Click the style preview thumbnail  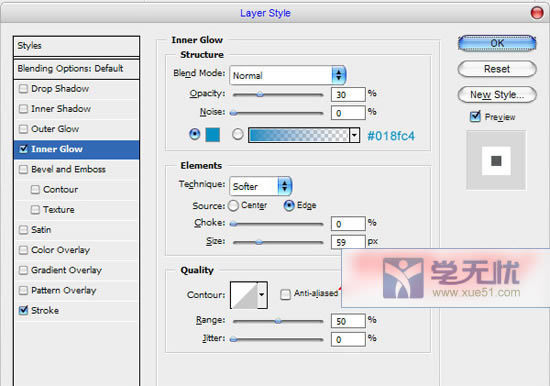[496, 160]
